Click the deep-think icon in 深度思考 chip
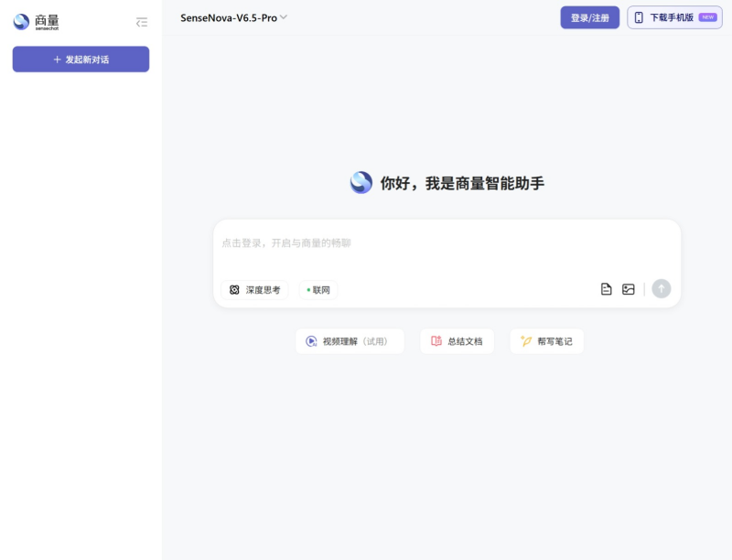The height and width of the screenshot is (560, 732). 234,289
